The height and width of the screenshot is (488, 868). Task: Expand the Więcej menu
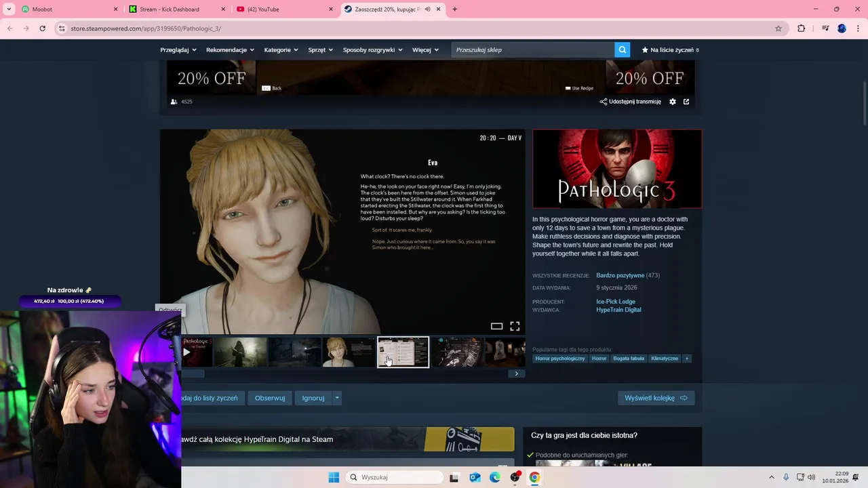click(426, 49)
